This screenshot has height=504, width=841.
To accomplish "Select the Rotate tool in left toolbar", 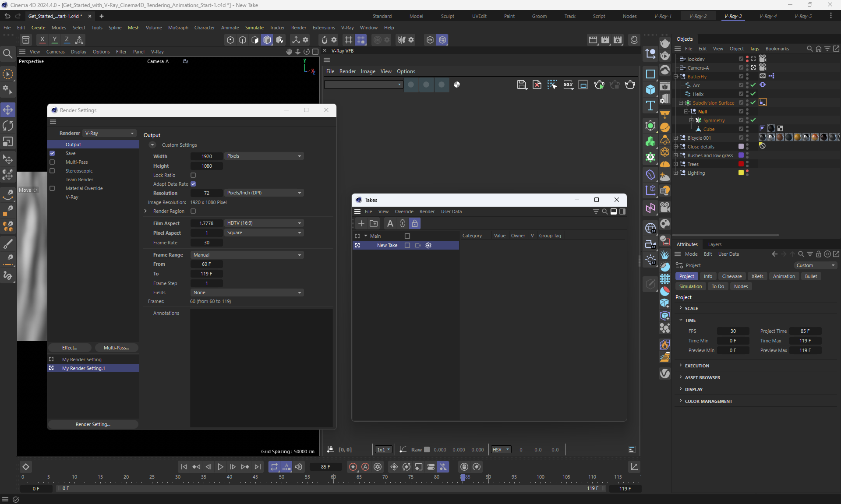I will click(8, 126).
